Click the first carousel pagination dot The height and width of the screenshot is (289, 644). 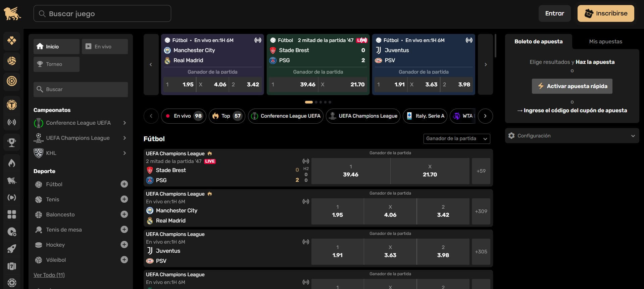(309, 102)
